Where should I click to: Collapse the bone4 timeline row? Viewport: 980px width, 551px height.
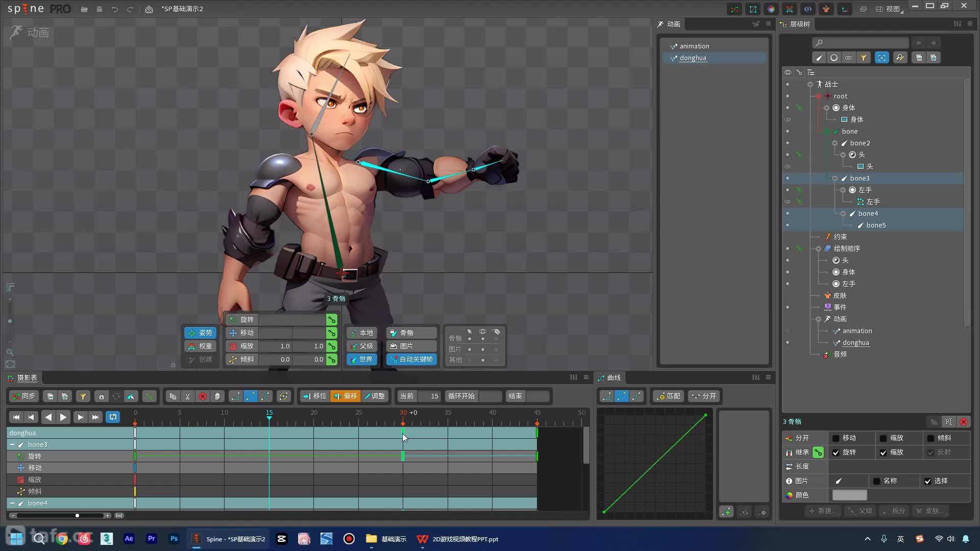[12, 503]
